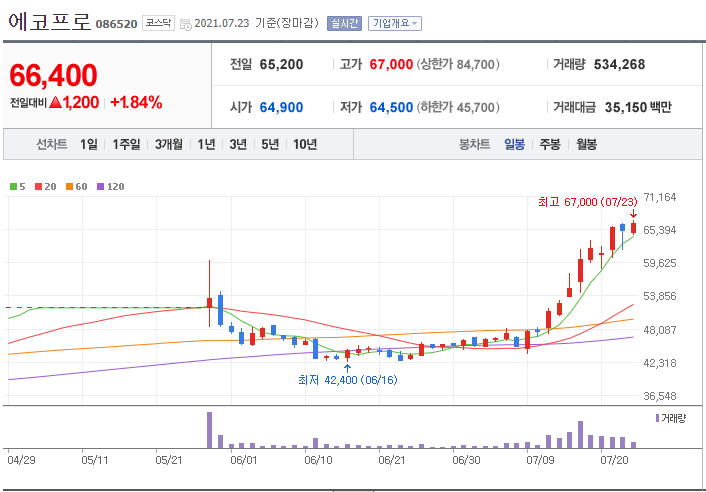
Task: Click the 07/20 date axis label
Action: [614, 460]
